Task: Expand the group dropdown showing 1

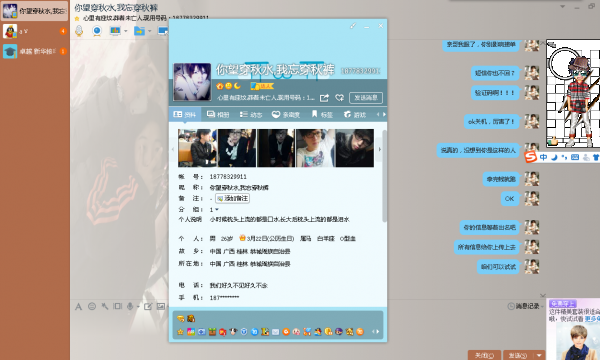Action: point(217,210)
